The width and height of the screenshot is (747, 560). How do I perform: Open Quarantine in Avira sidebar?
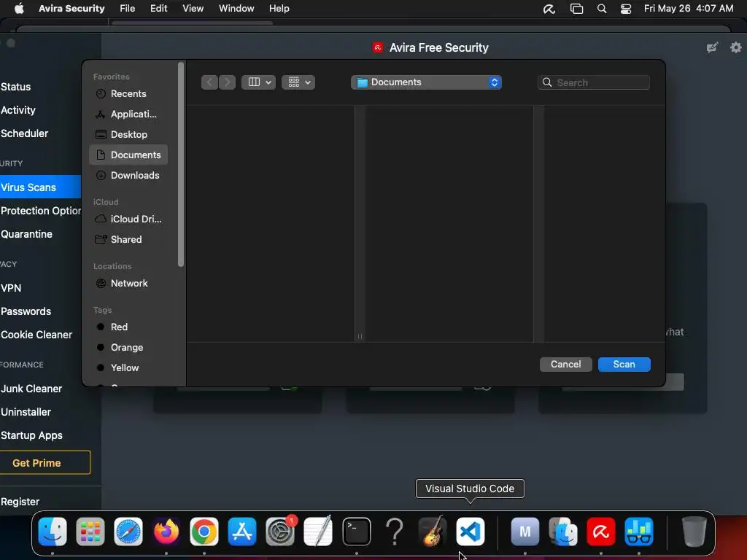(x=27, y=234)
